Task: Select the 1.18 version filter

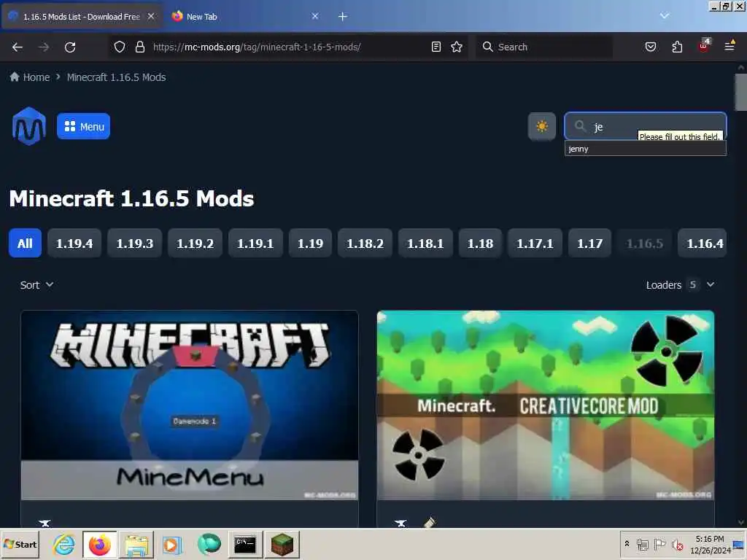Action: 480,244
